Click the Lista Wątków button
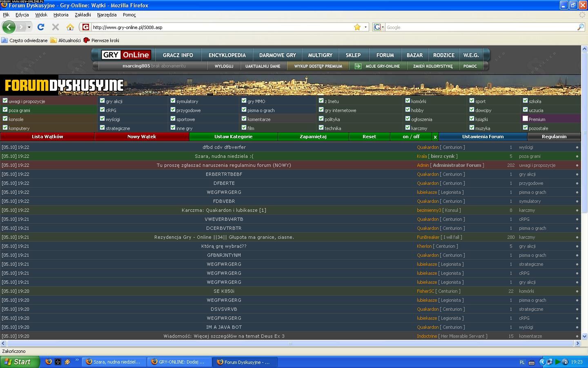 pyautogui.click(x=47, y=137)
